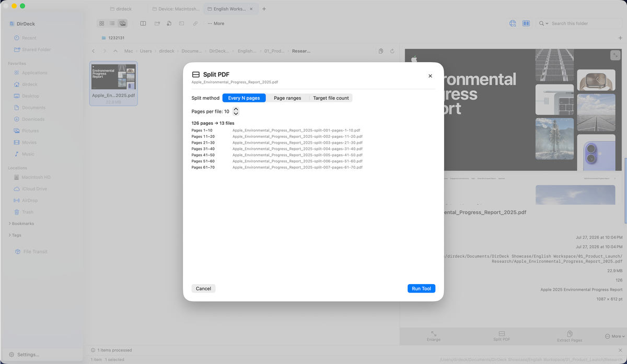The height and width of the screenshot is (364, 627).
Task: Click the Pages 41–50 output row
Action: click(x=277, y=155)
